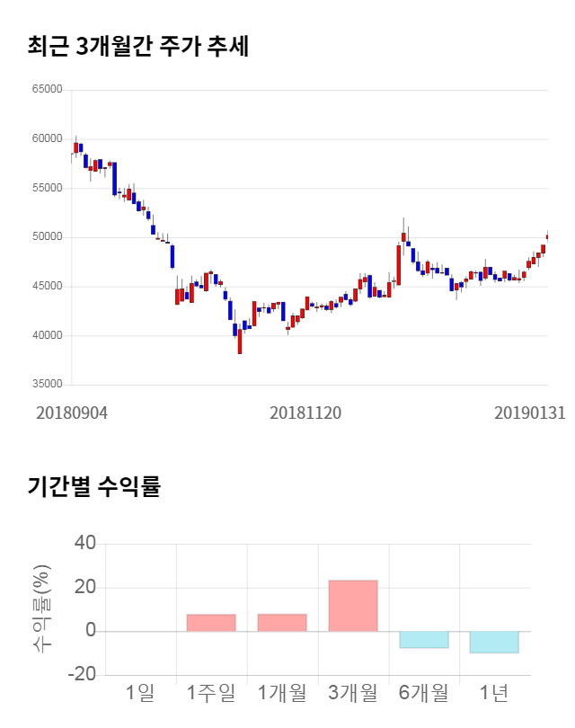Select the 1주일 x-axis label
The image size is (575, 728).
pyautogui.click(x=211, y=693)
